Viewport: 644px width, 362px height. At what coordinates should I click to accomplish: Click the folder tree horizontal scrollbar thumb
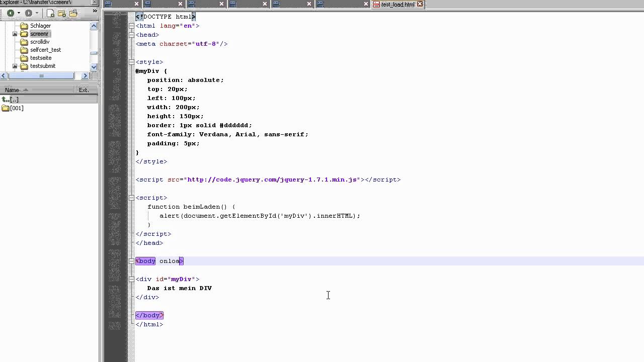(x=41, y=75)
